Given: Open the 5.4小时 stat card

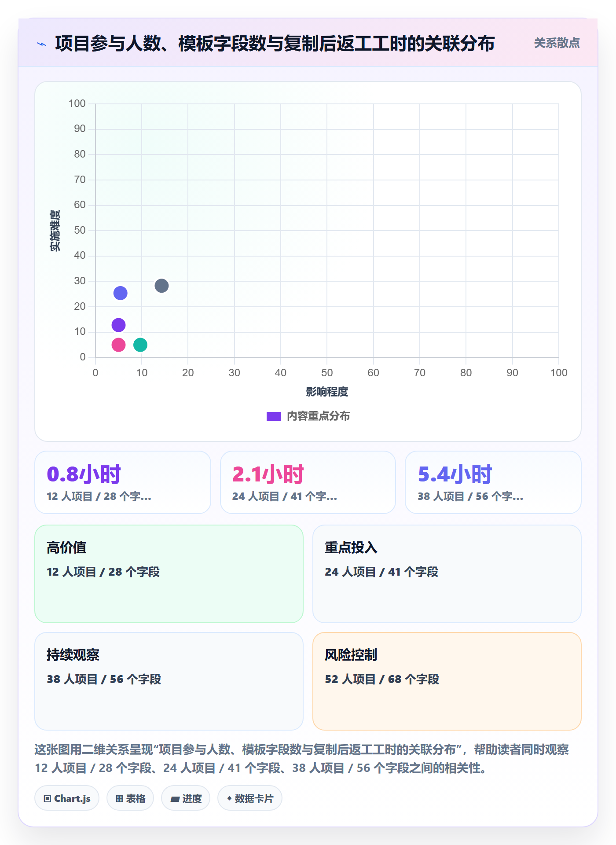Looking at the screenshot, I should click(493, 482).
